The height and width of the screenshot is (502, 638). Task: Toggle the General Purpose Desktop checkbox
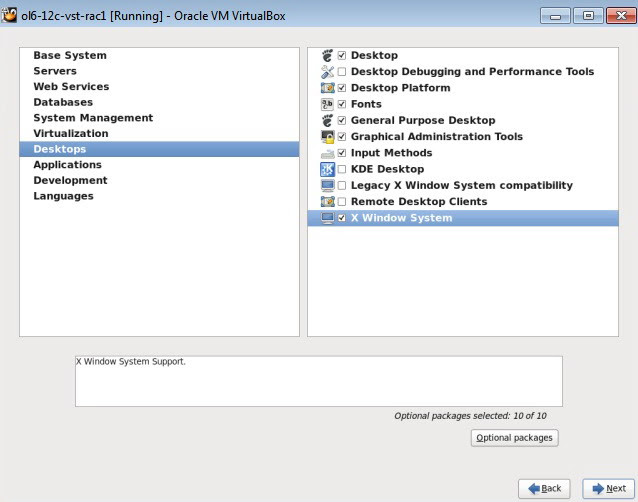point(342,120)
